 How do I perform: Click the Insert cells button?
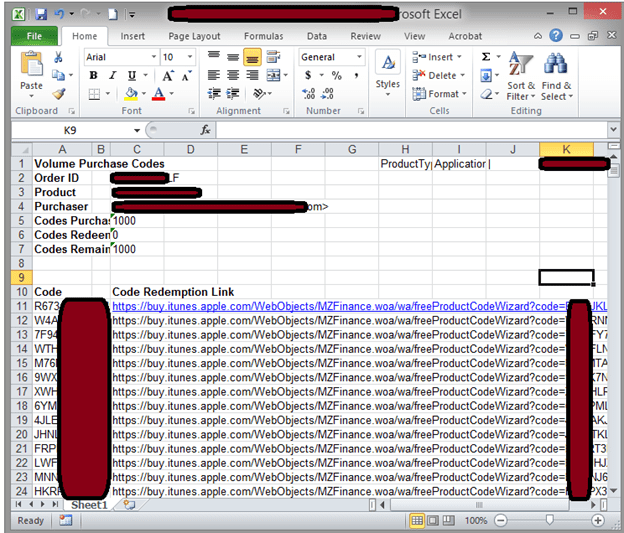click(x=437, y=57)
